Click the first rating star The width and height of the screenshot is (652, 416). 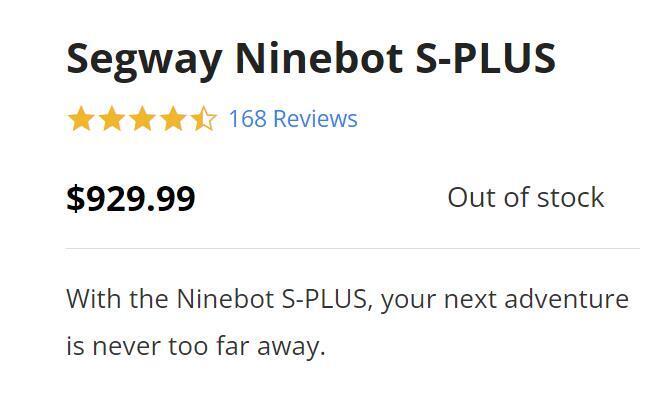tap(80, 120)
